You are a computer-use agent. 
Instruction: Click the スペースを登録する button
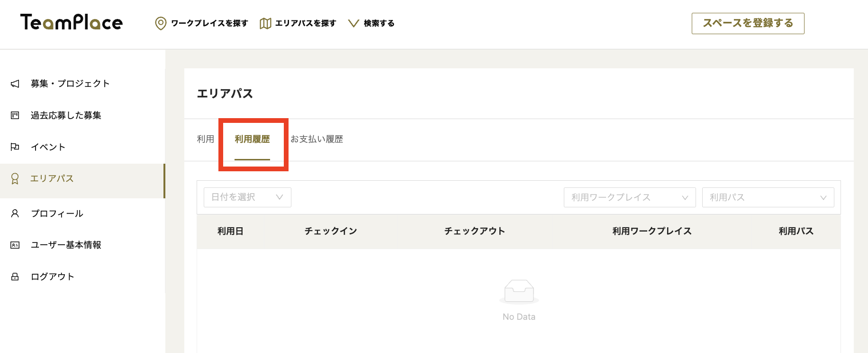point(748,23)
